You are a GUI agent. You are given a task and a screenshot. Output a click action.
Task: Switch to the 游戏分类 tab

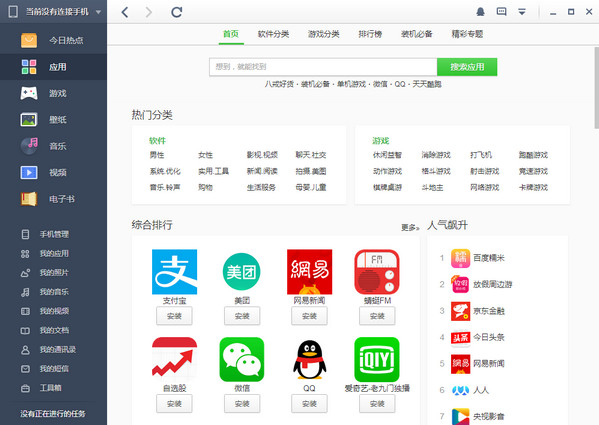pyautogui.click(x=324, y=34)
